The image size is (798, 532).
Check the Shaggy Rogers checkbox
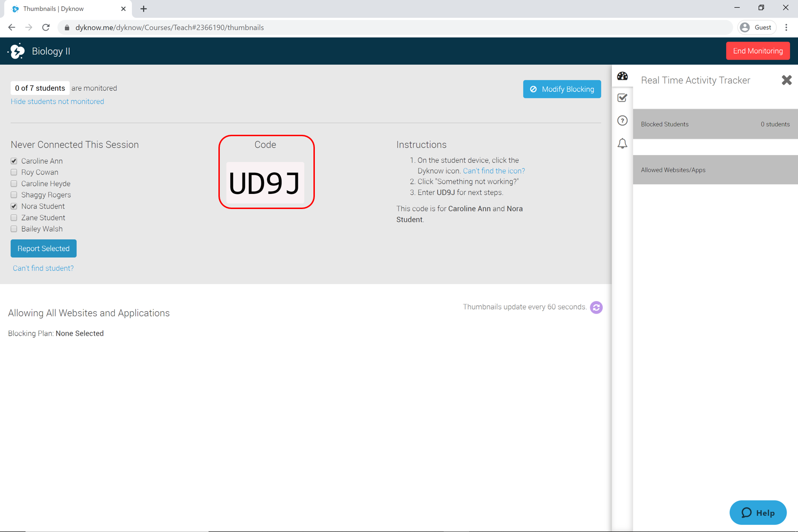(14, 195)
